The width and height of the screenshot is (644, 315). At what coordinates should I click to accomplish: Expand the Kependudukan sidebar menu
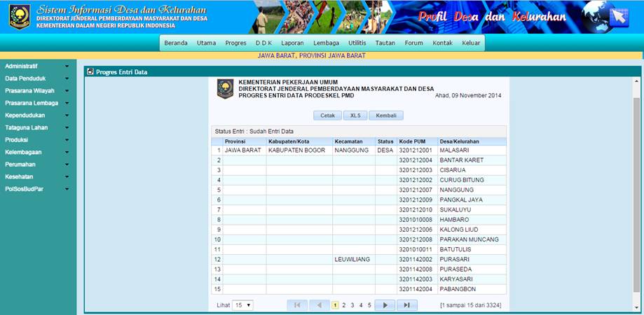(37, 115)
